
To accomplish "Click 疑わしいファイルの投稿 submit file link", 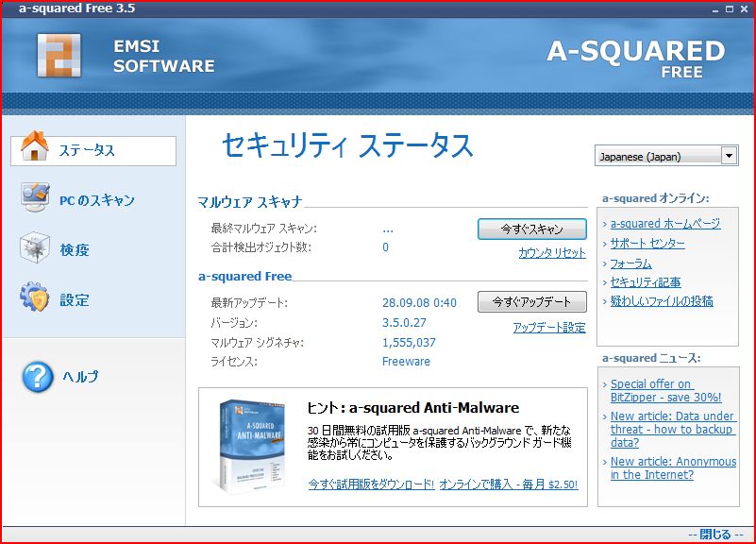I will 662,301.
